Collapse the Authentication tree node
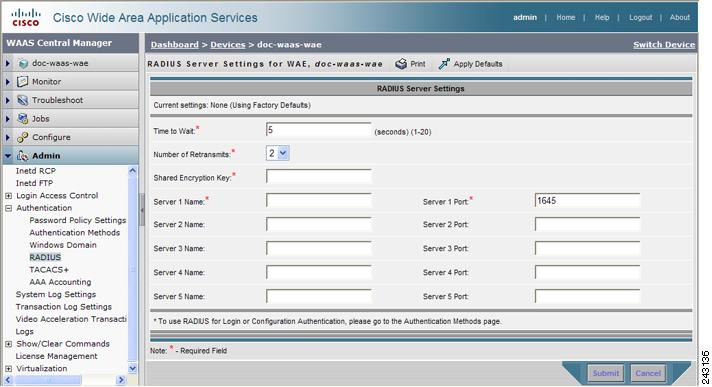The height and width of the screenshot is (387, 712). [x=8, y=208]
